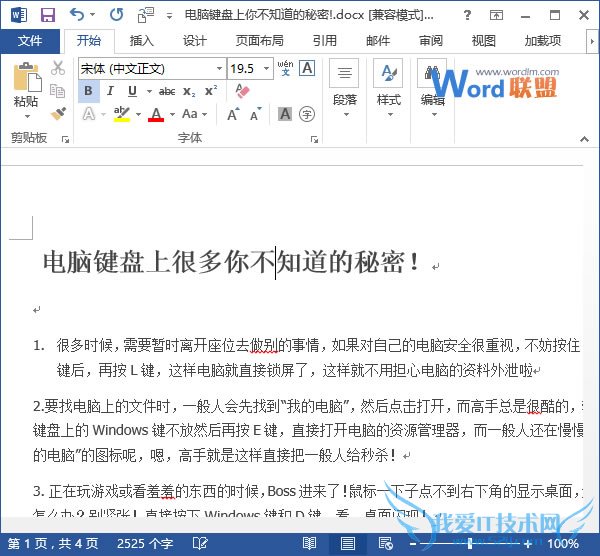600x556 pixels.
Task: Switch to the 插入 Insert tab
Action: pos(141,41)
